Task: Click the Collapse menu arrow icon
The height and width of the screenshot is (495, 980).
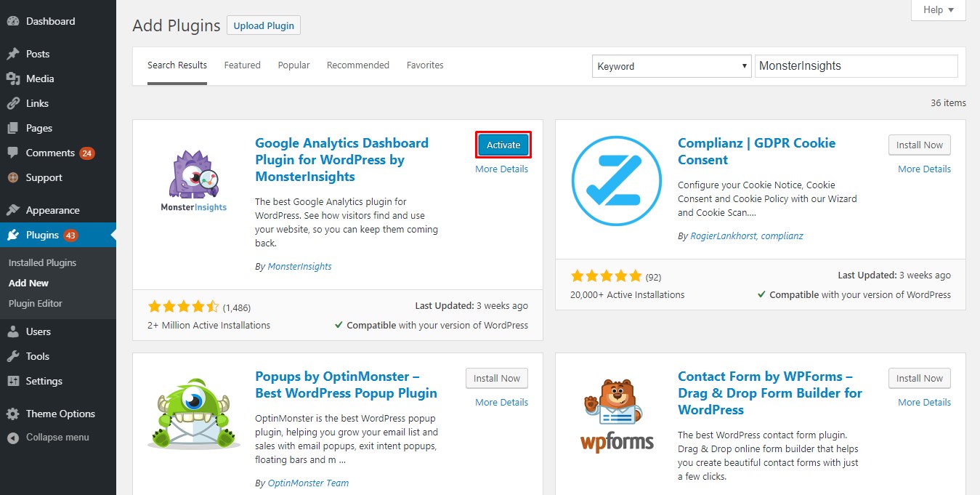Action: click(x=12, y=438)
